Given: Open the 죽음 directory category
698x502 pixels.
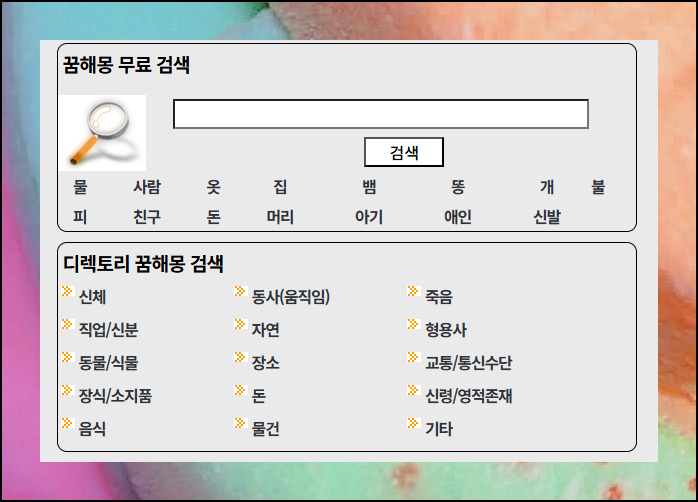Looking at the screenshot, I should pyautogui.click(x=438, y=297).
